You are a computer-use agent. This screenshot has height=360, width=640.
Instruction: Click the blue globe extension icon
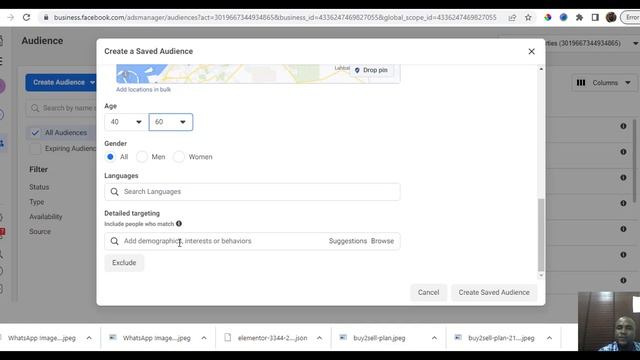[x=563, y=18]
